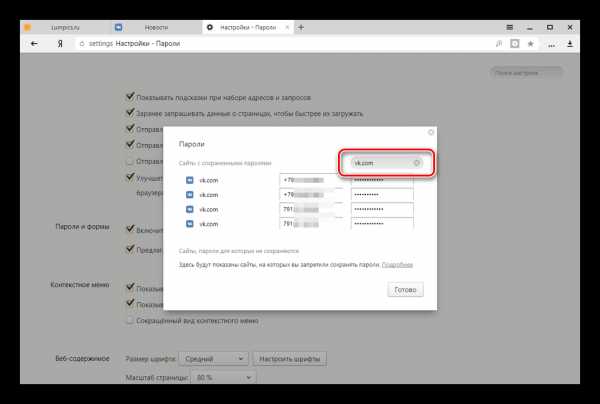
Task: Enable the unchecked Отправл checkbox
Action: [x=130, y=161]
